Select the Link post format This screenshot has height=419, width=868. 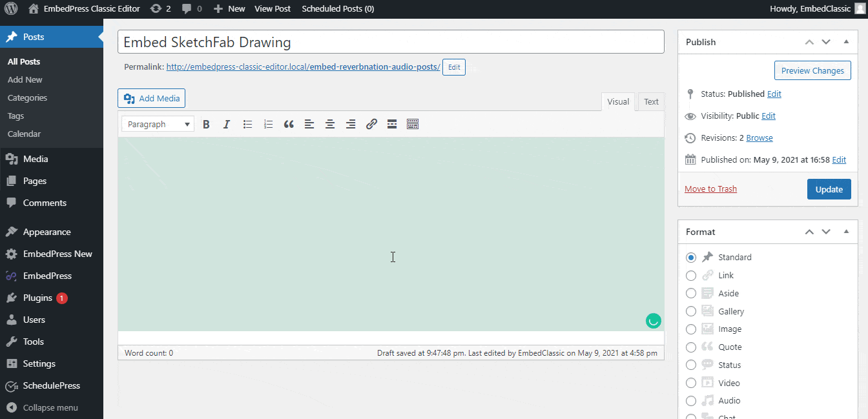tap(691, 275)
